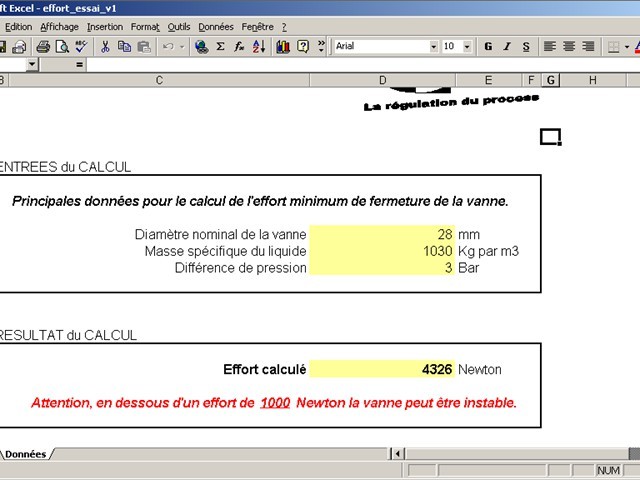Click into the formula bar field

pos(362,64)
